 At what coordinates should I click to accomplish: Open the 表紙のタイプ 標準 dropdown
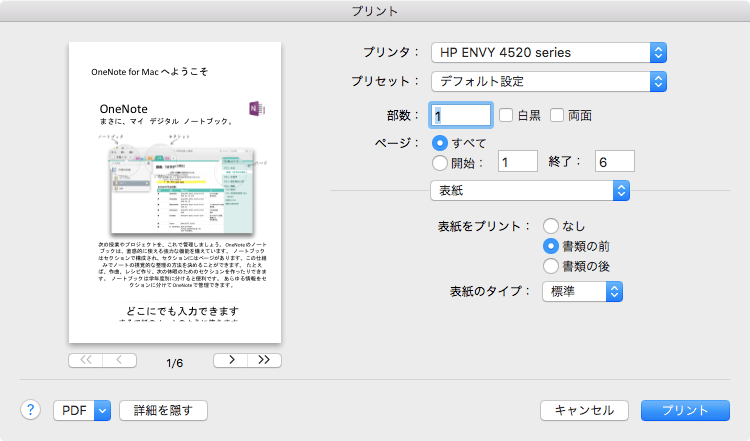(582, 291)
